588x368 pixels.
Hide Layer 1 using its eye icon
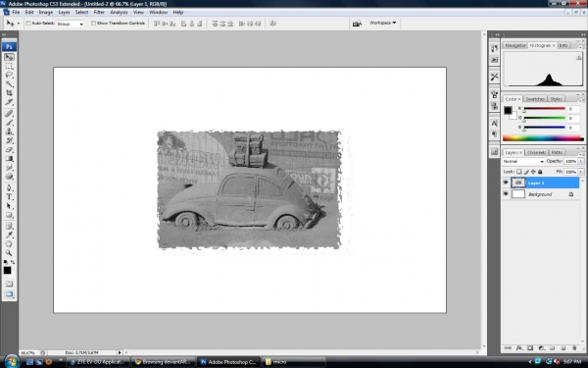click(506, 183)
